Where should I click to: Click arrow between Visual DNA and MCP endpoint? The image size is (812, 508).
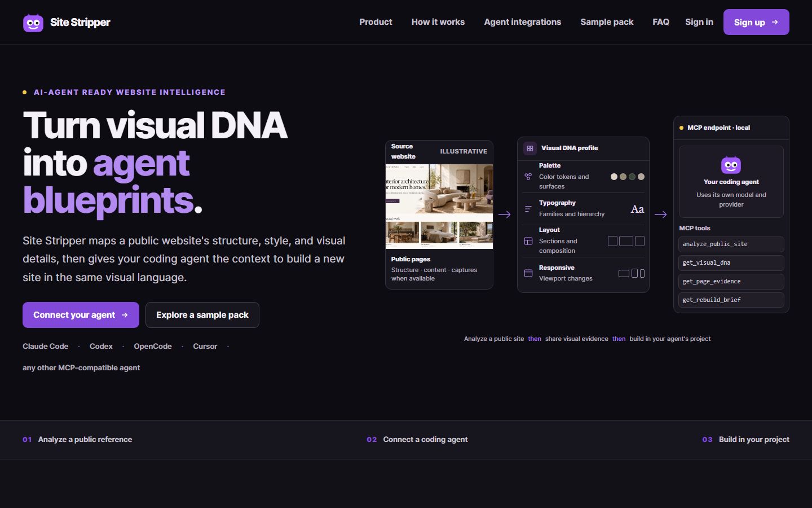661,214
